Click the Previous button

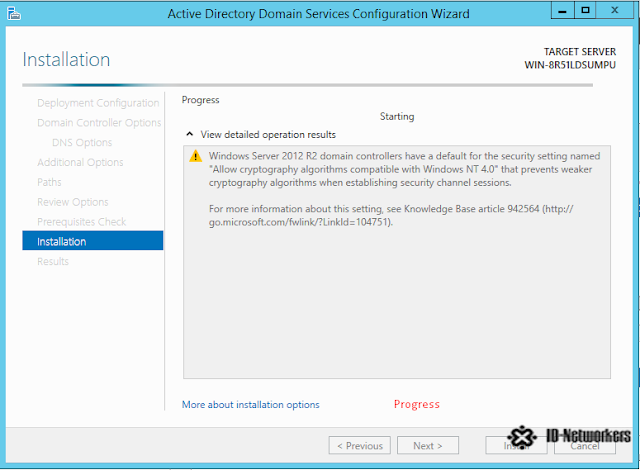360,446
